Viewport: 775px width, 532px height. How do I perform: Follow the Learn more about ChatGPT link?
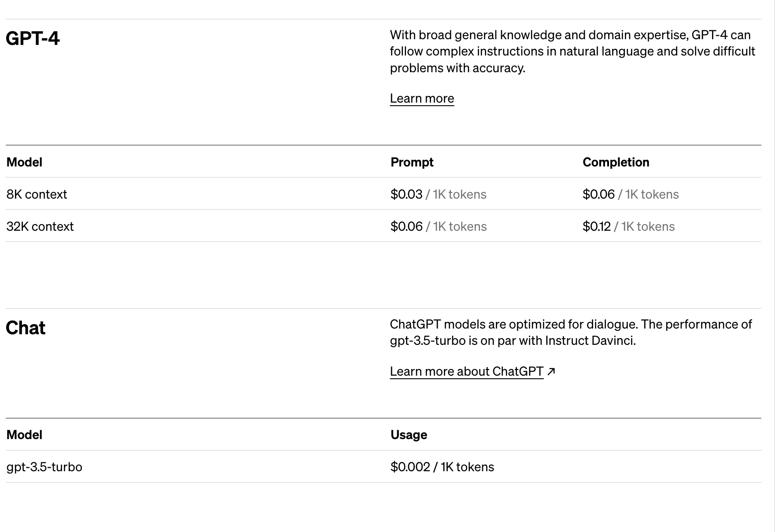click(466, 371)
